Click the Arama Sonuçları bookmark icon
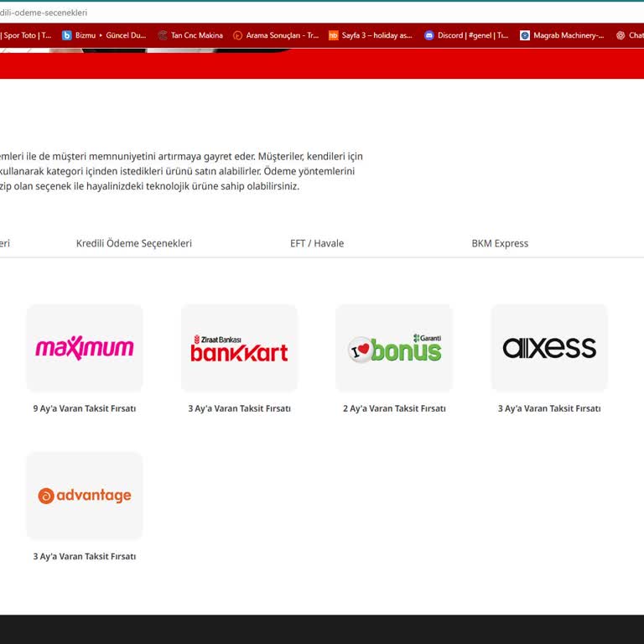The height and width of the screenshot is (644, 644). point(237,35)
